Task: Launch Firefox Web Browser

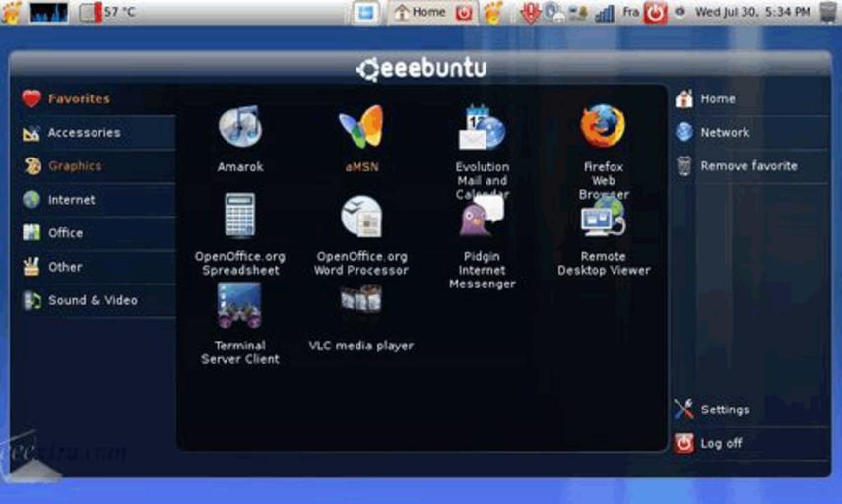Action: [603, 127]
